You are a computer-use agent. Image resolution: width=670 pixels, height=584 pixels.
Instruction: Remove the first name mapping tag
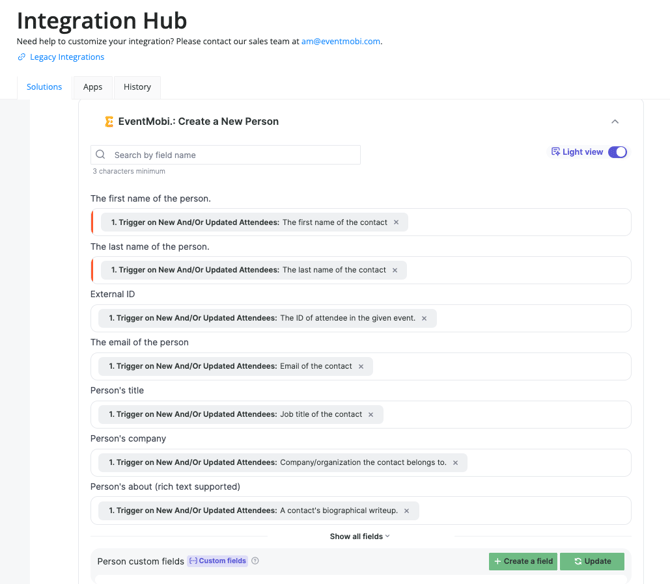pyautogui.click(x=396, y=222)
